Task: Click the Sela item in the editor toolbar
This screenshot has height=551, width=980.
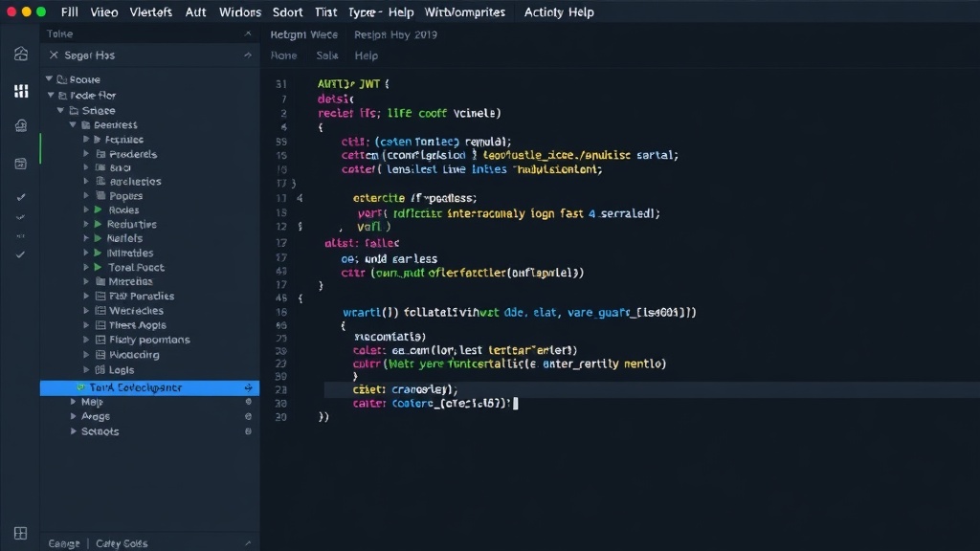Action: pyautogui.click(x=327, y=55)
